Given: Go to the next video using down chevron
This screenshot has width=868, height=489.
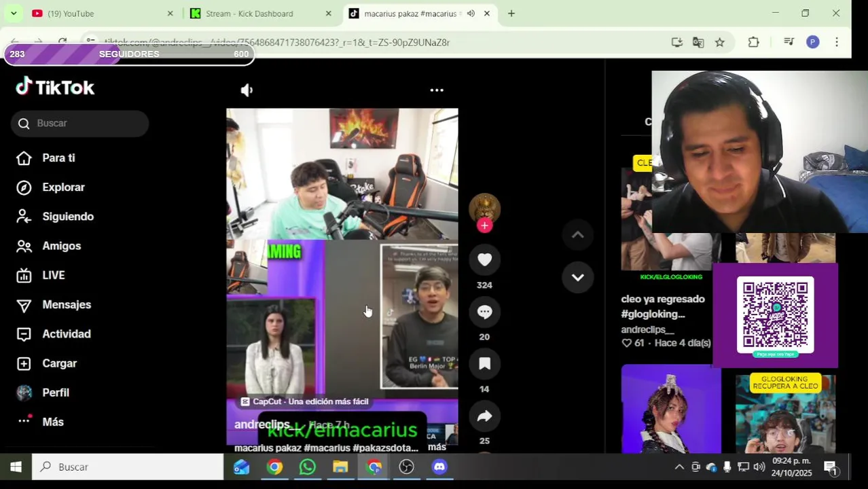Looking at the screenshot, I should tap(578, 277).
